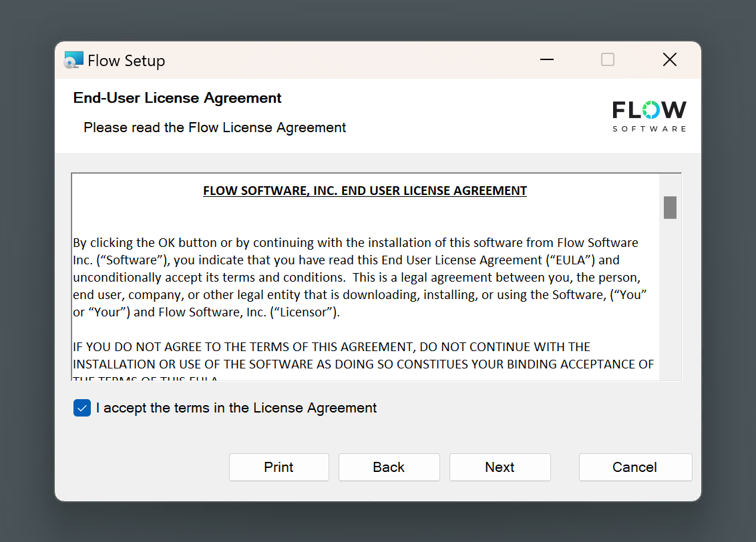Click the Print button

[x=278, y=467]
